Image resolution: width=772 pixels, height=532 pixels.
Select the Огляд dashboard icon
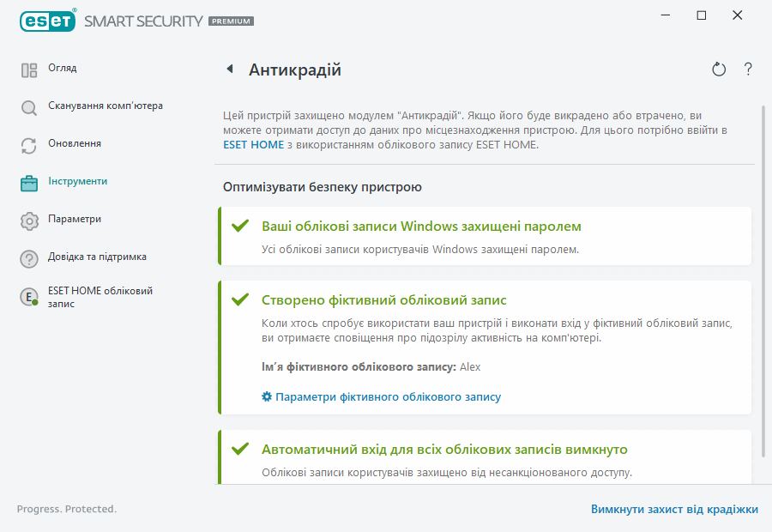point(28,68)
